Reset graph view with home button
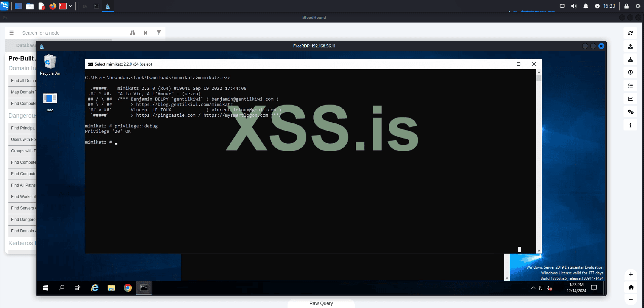Screen dimensions: 644x308 631,287
